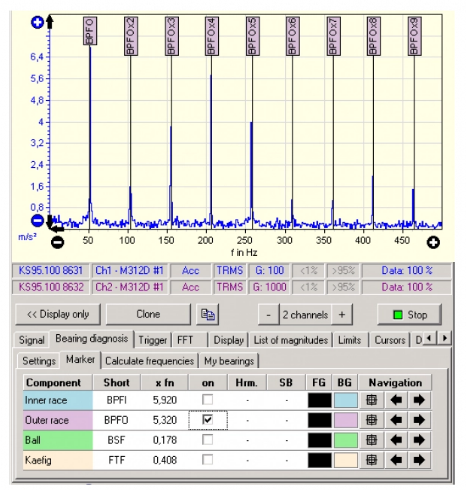
Task: Click the TRMS label in Ch2 row
Action: tap(230, 287)
